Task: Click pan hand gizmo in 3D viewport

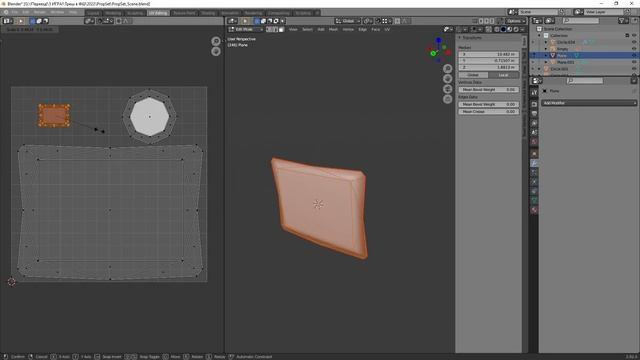Action: [448, 78]
